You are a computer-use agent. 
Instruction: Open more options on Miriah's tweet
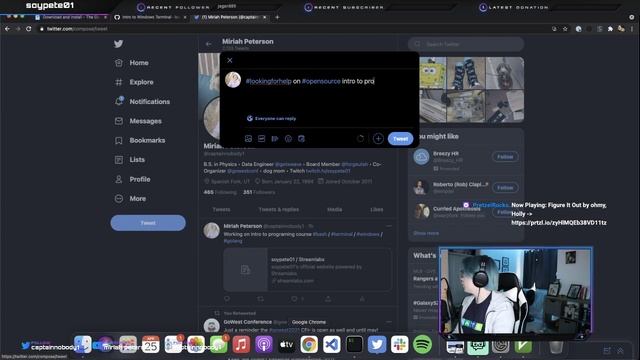click(389, 226)
